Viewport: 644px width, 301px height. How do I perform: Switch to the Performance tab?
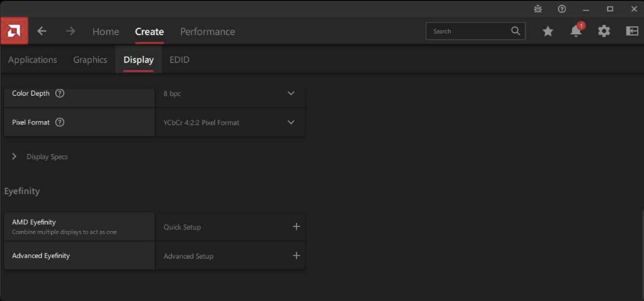pos(207,32)
